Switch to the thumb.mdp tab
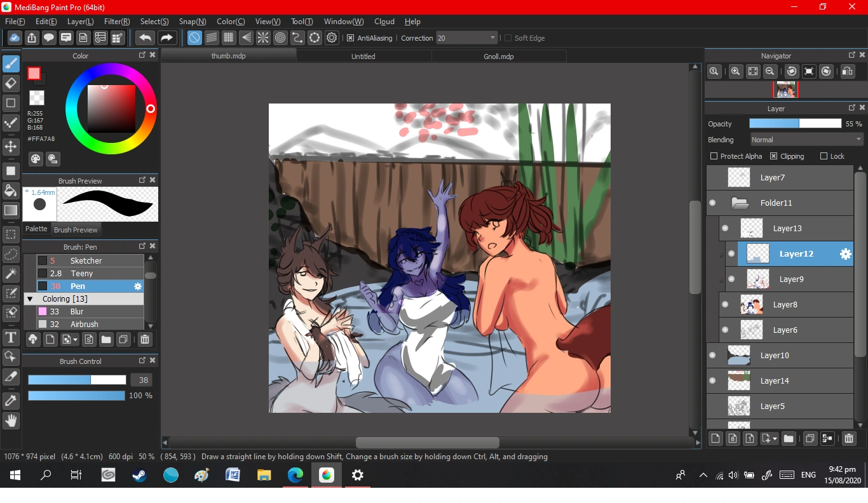868x503 pixels. pyautogui.click(x=228, y=57)
